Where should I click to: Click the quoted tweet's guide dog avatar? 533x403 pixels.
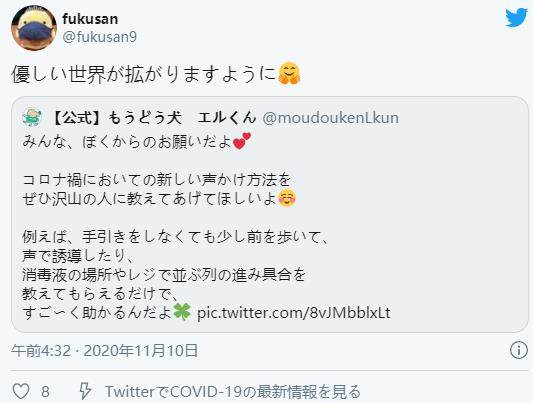32,118
